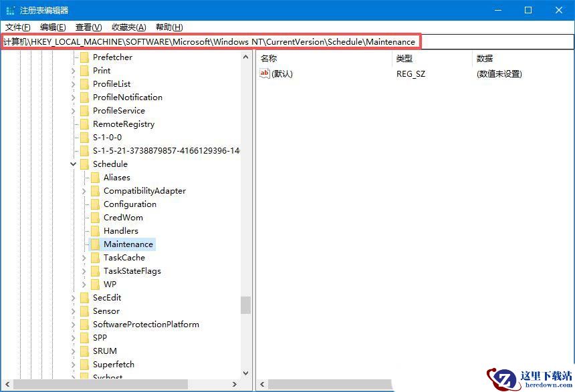
Task: Click the CredWom folder icon
Action: click(95, 217)
